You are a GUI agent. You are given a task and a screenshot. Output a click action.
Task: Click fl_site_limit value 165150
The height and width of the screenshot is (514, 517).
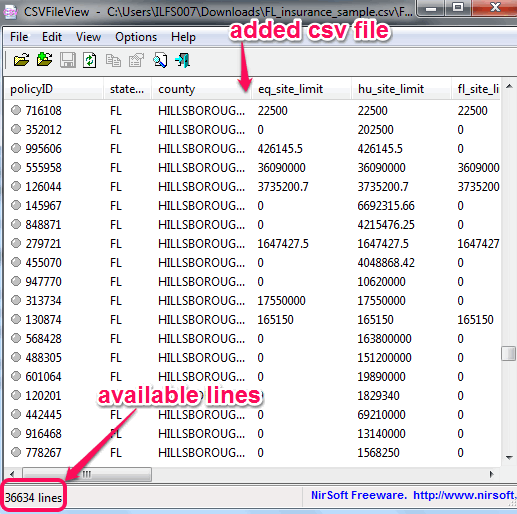[475, 320]
